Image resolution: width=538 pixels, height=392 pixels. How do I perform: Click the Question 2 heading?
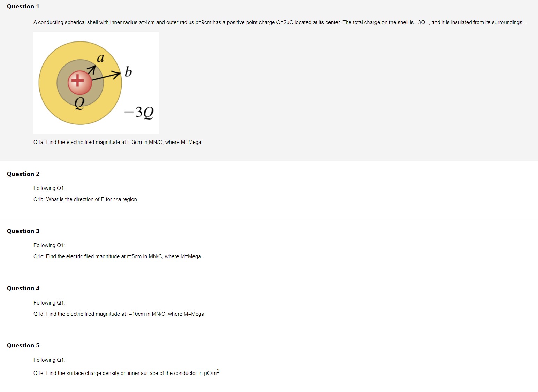pos(23,174)
